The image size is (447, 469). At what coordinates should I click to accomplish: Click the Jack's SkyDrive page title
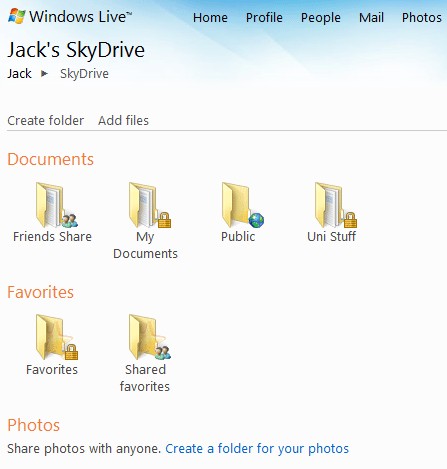pos(76,50)
